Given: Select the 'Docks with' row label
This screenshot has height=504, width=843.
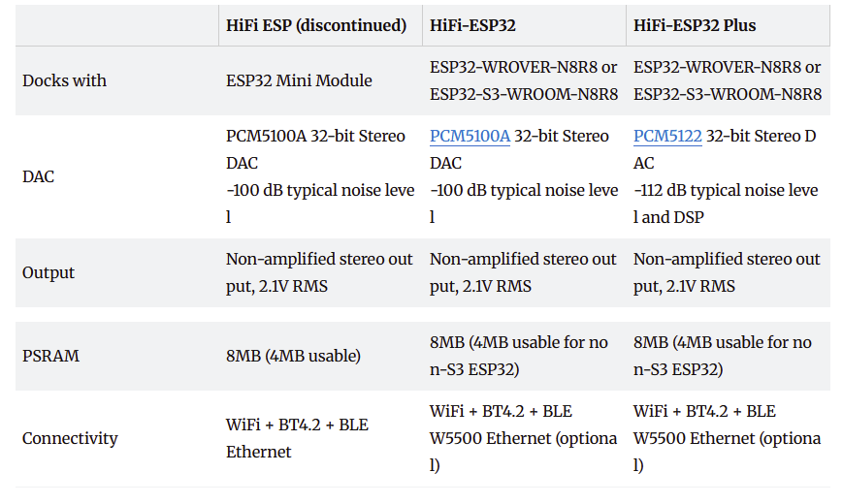Looking at the screenshot, I should click(x=65, y=80).
